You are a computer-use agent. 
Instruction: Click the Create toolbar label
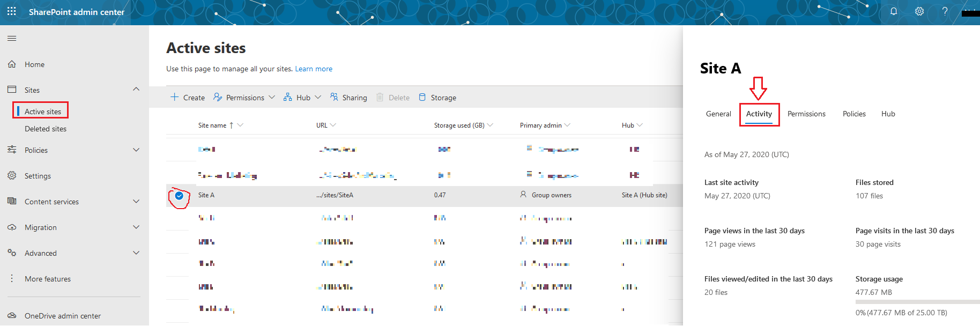tap(194, 98)
